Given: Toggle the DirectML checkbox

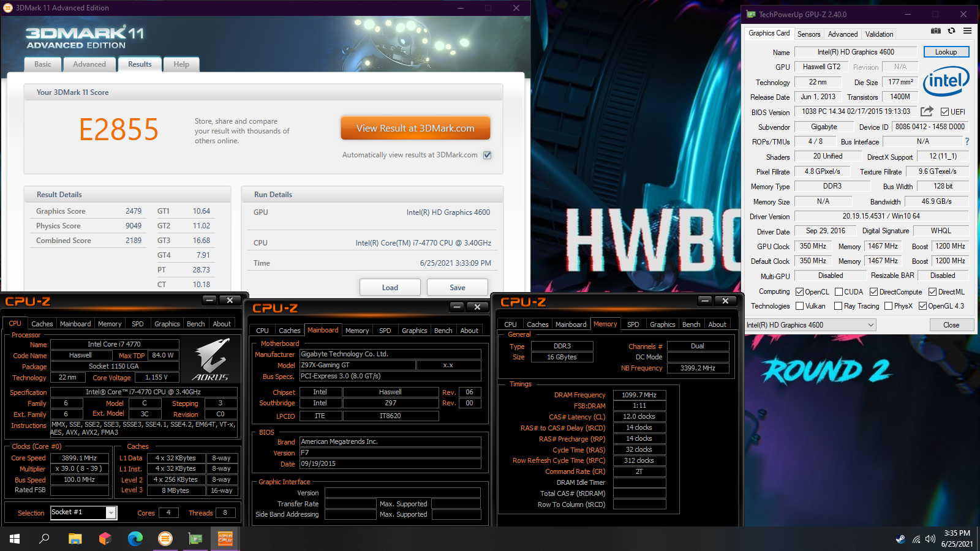Looking at the screenshot, I should click(932, 292).
